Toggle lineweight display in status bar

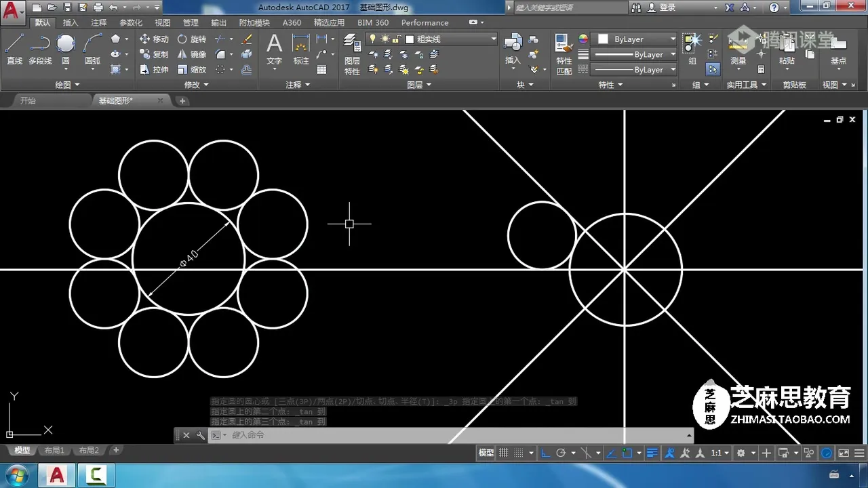[652, 453]
